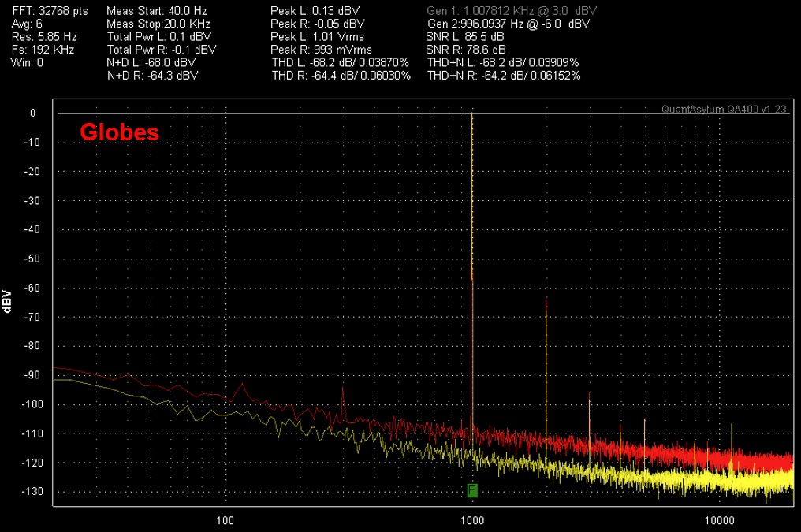
Task: Click 'Peak R: 993 mVrms' value
Action: [x=322, y=50]
